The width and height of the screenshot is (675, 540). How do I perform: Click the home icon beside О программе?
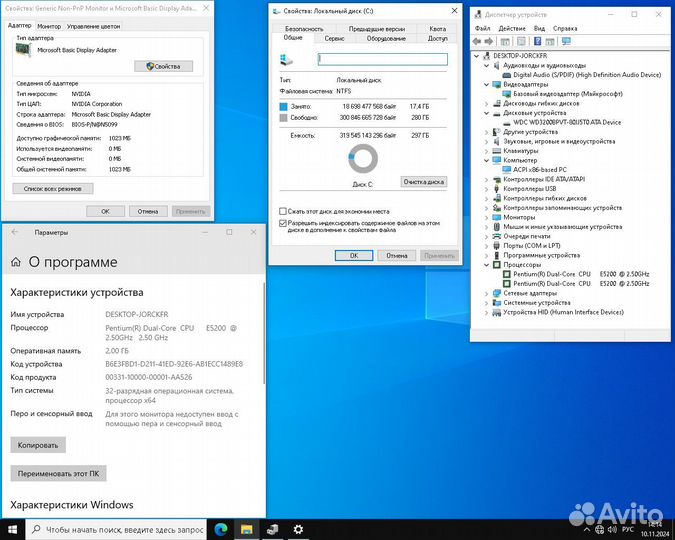pyautogui.click(x=15, y=262)
